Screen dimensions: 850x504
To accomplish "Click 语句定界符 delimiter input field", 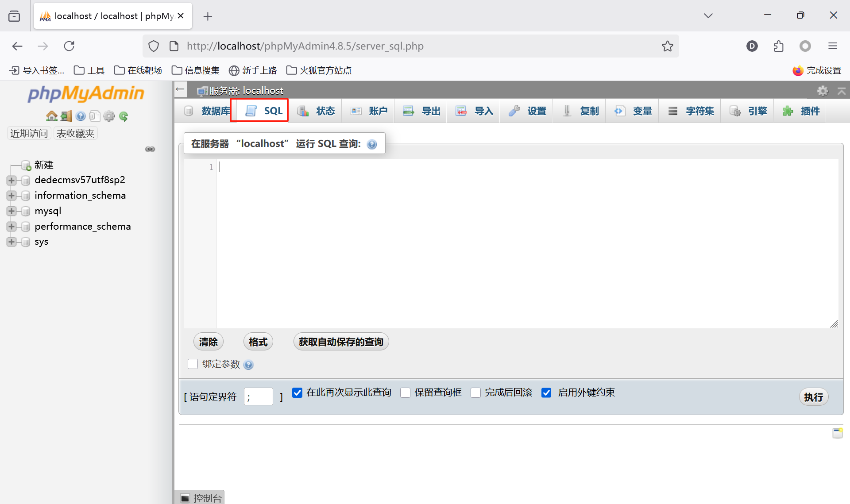I will tap(259, 396).
